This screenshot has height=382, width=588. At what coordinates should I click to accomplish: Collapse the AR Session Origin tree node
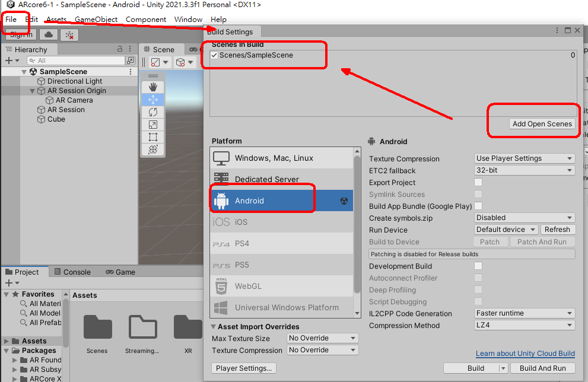click(32, 91)
